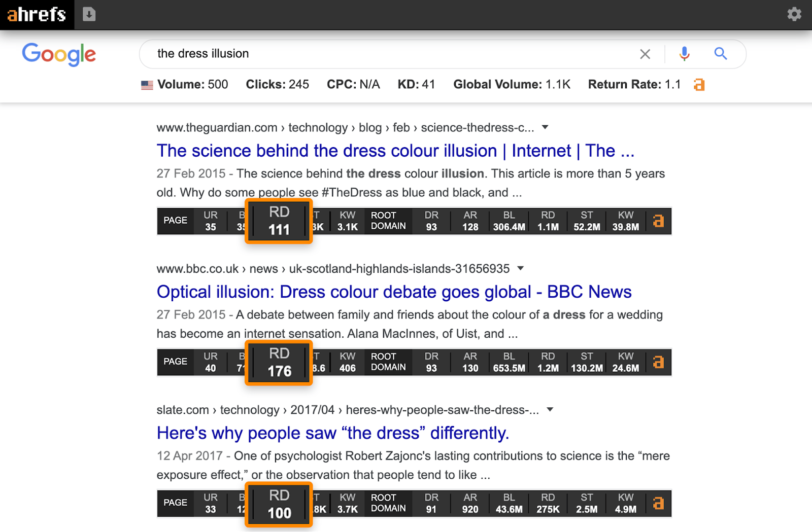The height and width of the screenshot is (532, 812).
Task: Click highlighted RD 111 metric for Guardian
Action: (x=279, y=221)
